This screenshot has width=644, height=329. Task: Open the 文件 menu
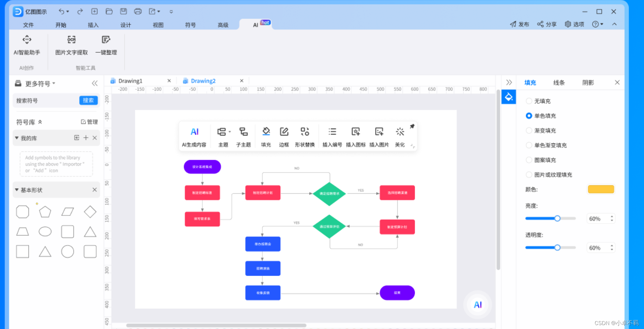(x=28, y=25)
